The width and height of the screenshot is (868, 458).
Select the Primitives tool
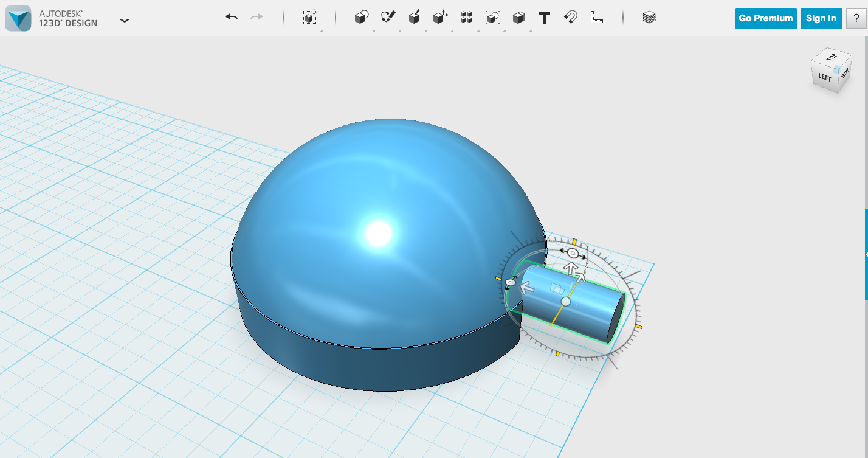(x=361, y=17)
